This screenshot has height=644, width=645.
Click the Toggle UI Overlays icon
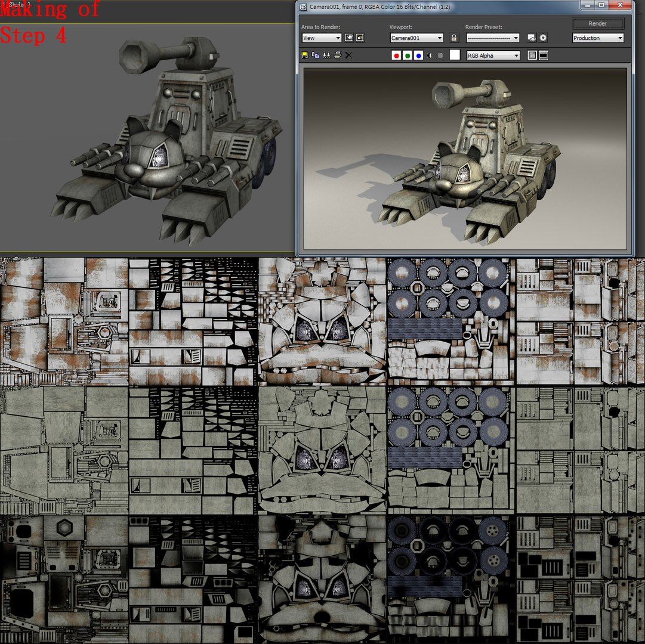coord(532,55)
